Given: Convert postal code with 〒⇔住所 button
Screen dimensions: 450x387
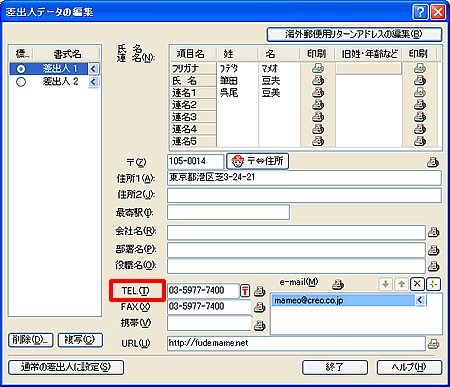Looking at the screenshot, I should [257, 161].
